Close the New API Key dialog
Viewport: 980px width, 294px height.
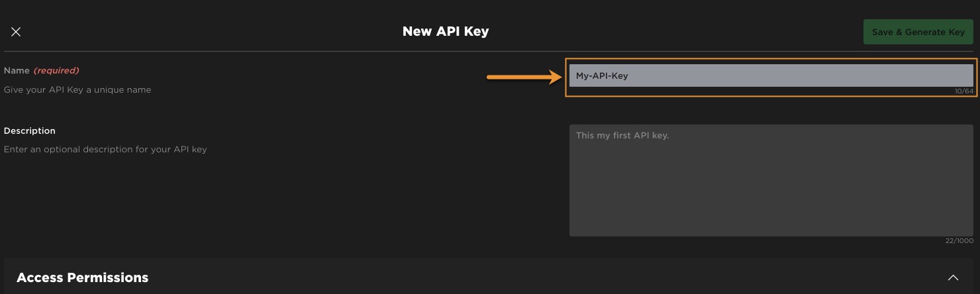click(x=16, y=32)
